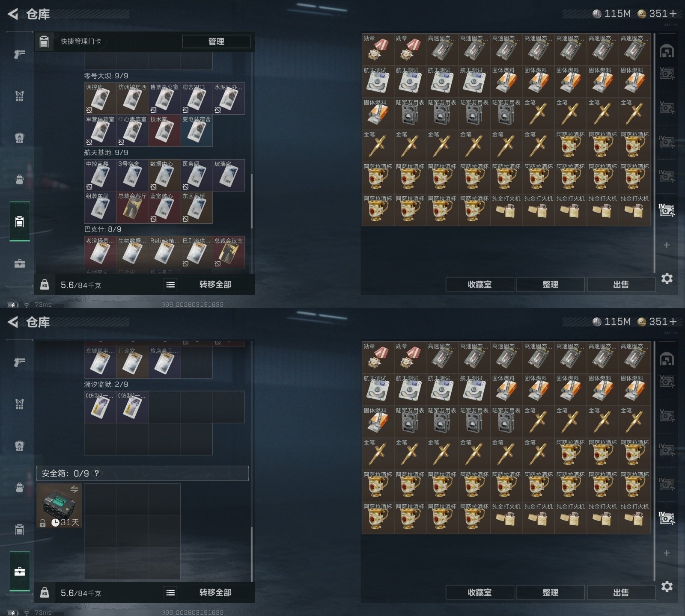This screenshot has width=685, height=616.
Task: Select the highlighted briefcase safe-box tab
Action: 20,572
